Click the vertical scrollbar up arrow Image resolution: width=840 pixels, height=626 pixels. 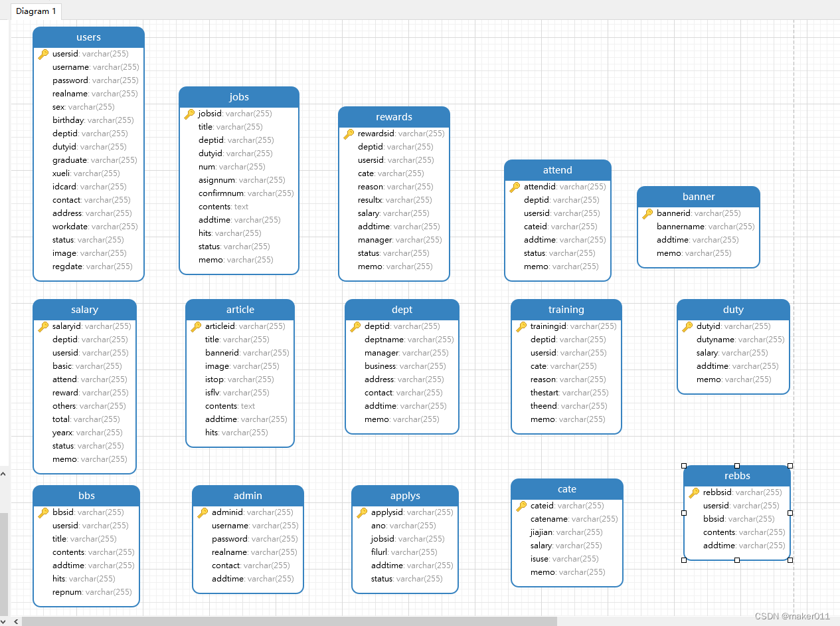click(x=3, y=474)
